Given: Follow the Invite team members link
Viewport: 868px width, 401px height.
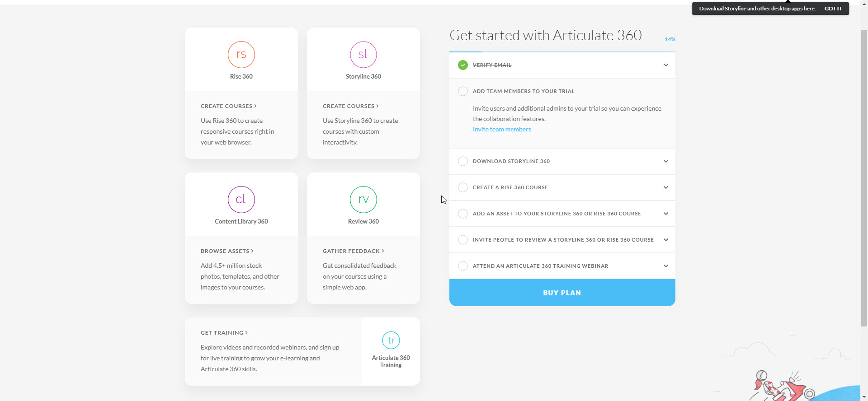Looking at the screenshot, I should 502,129.
